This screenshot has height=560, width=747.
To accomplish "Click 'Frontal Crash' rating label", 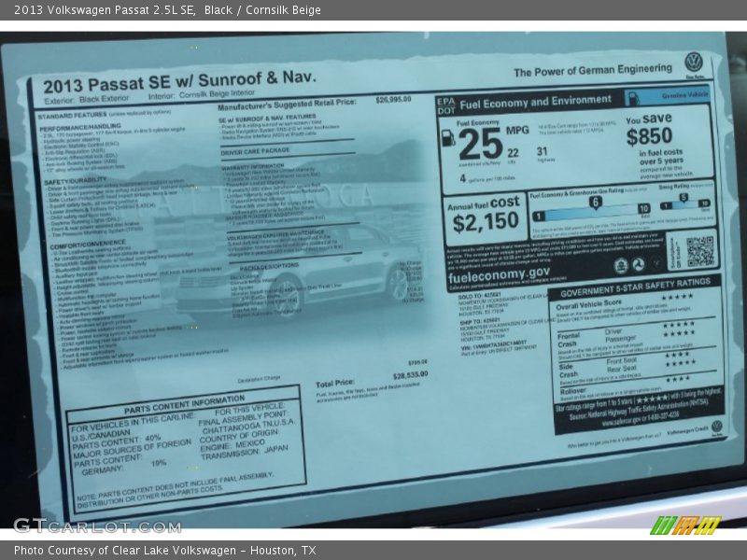I will tap(569, 340).
